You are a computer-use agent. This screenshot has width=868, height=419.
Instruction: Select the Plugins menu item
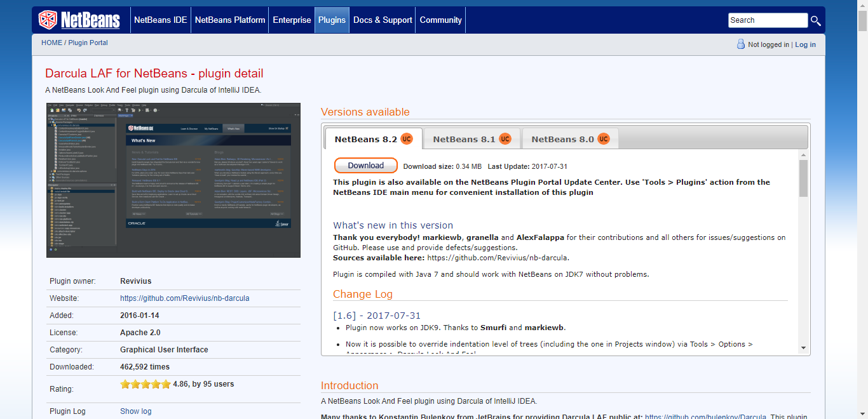(x=332, y=20)
